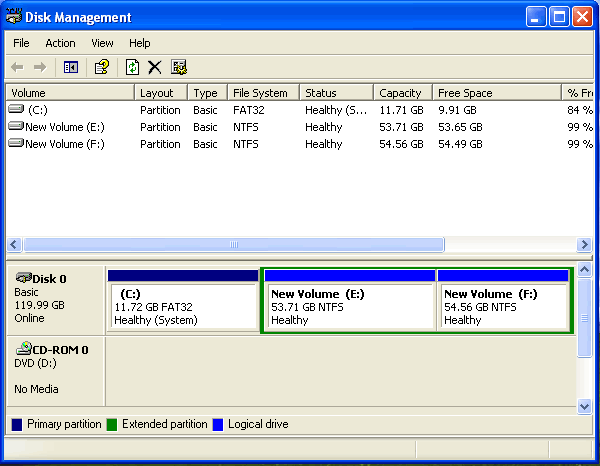Select New Volume (E:) block in graphical view

click(350, 301)
